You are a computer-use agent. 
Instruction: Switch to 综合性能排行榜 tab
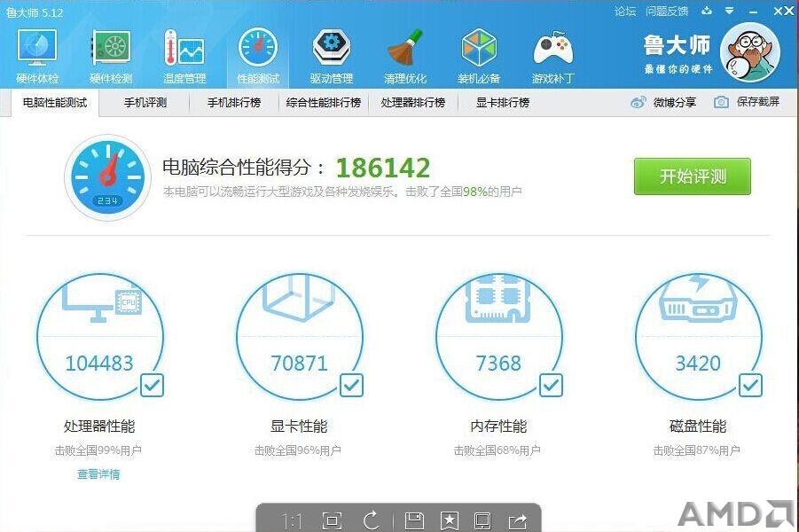[x=324, y=103]
